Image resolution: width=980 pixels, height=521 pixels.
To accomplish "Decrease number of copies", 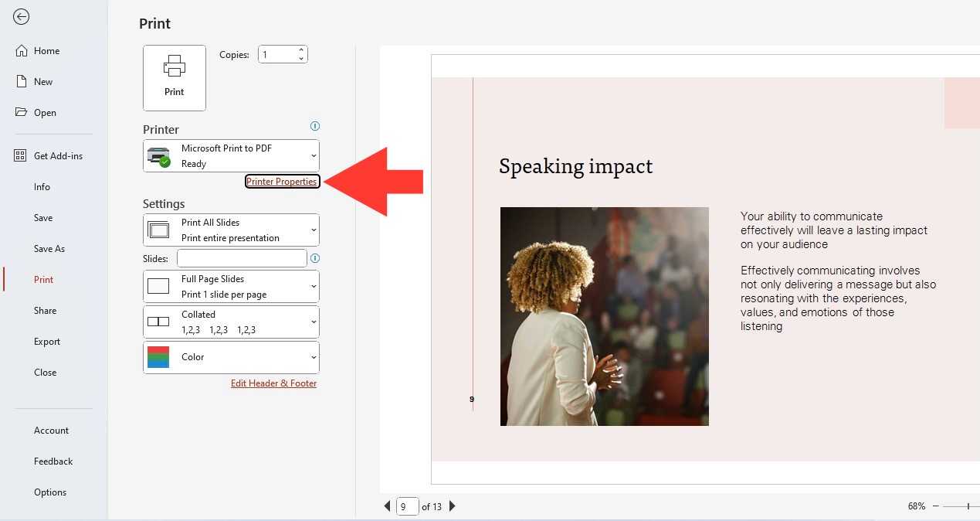I will click(301, 59).
